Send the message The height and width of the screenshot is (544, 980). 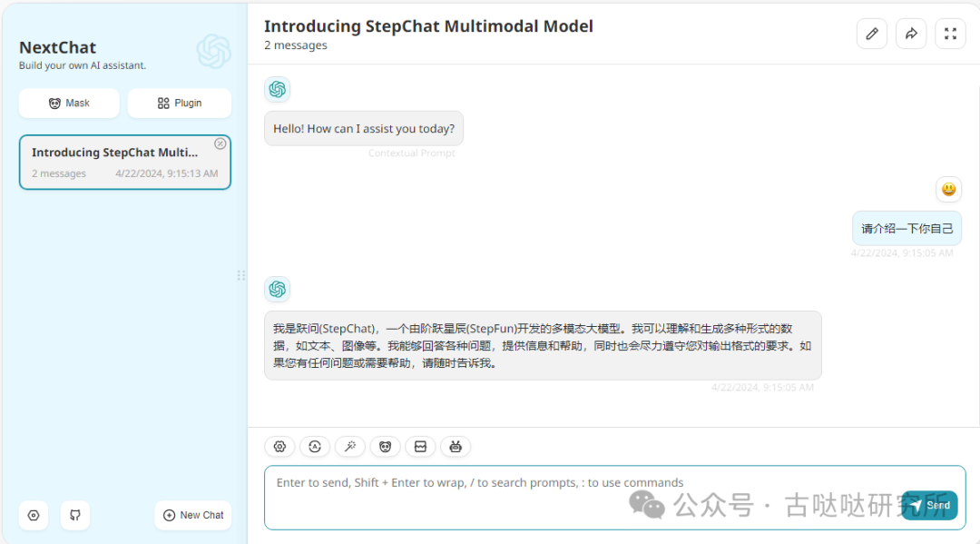(x=930, y=505)
